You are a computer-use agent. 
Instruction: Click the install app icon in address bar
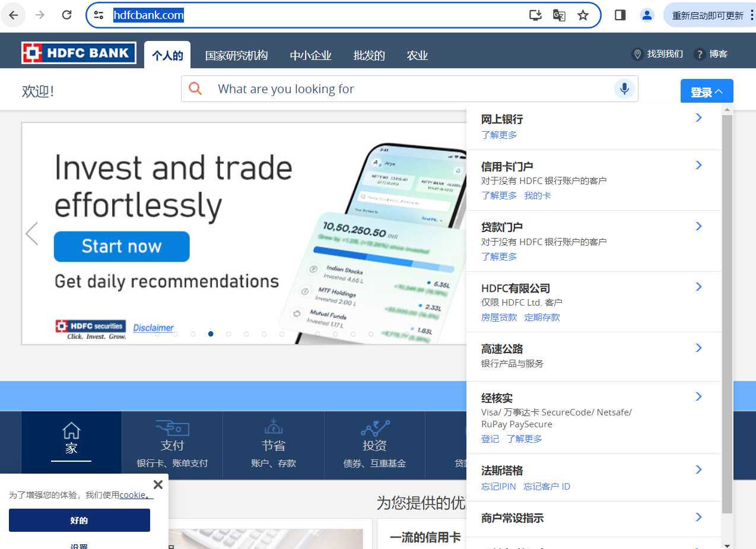[535, 15]
